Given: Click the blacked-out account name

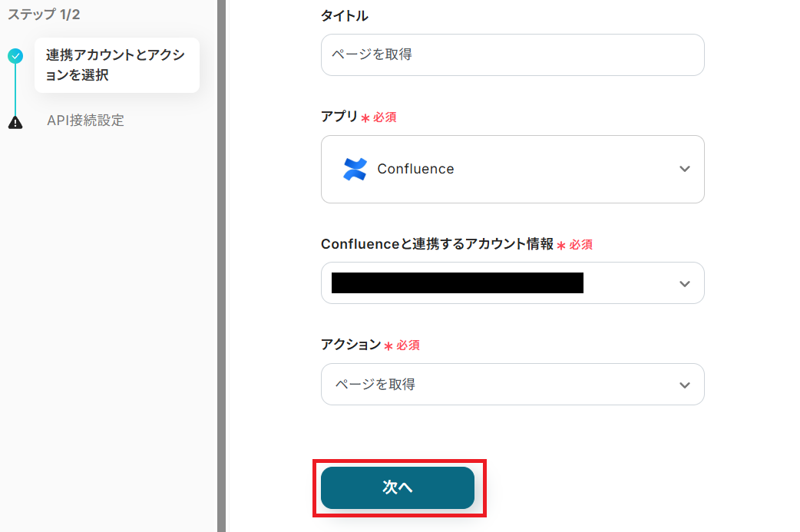Looking at the screenshot, I should coord(457,283).
